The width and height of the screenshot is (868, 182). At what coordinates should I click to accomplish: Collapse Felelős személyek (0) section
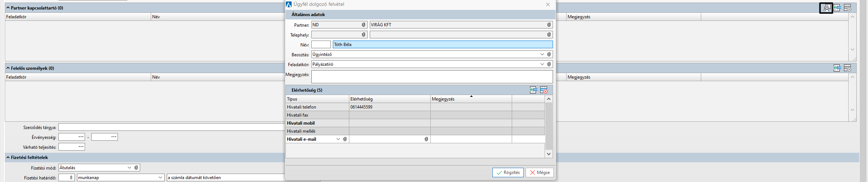[8, 68]
